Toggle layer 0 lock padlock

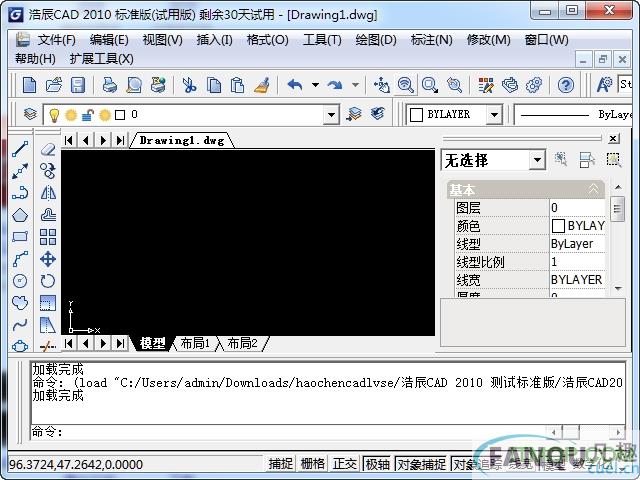(87, 115)
